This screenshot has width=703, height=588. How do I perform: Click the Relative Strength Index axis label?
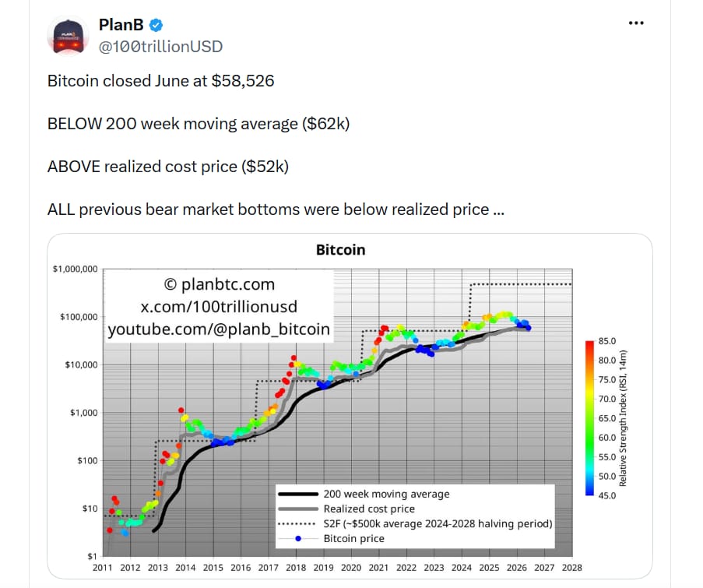coord(623,418)
